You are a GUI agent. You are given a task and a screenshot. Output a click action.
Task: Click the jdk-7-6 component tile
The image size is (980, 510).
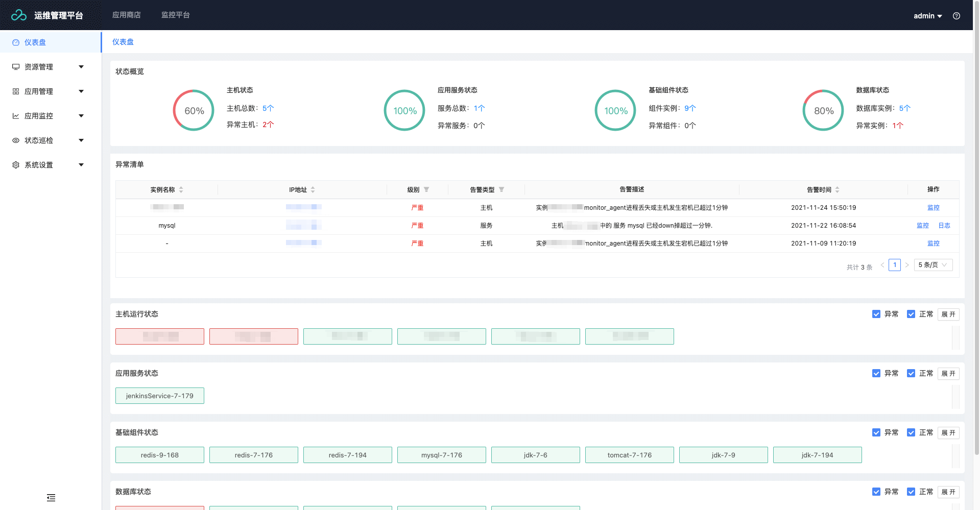tap(536, 455)
